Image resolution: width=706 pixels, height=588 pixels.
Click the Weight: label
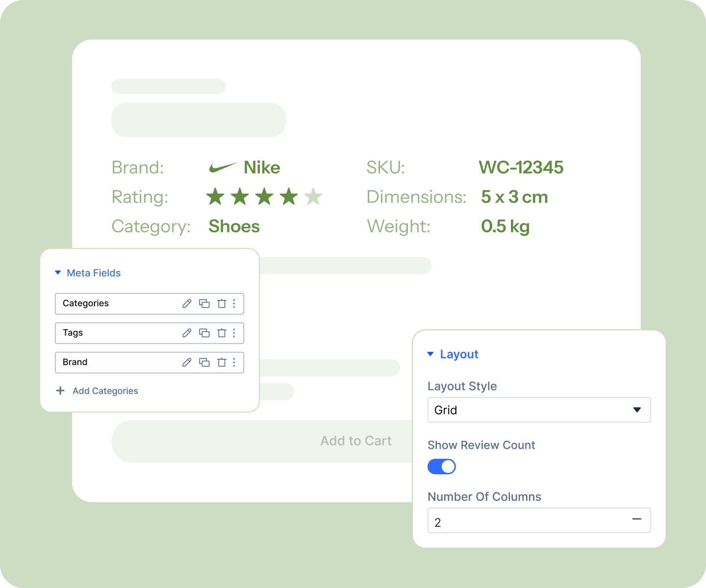[x=399, y=226]
